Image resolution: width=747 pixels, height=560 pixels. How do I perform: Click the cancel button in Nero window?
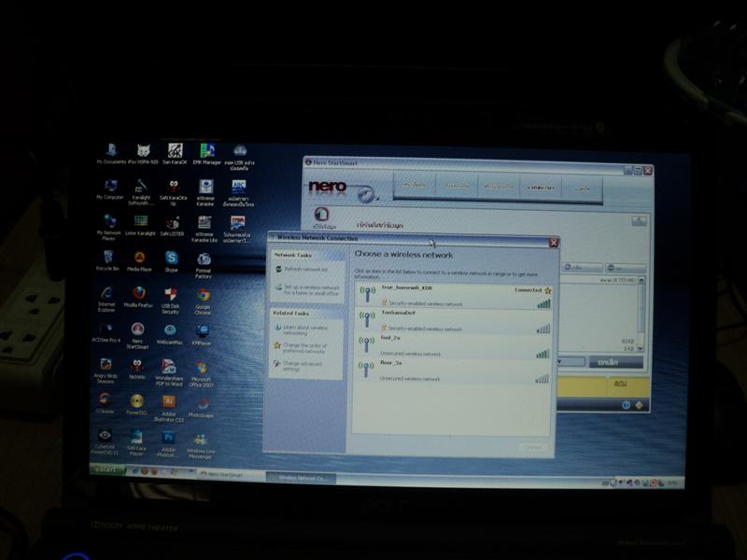[x=615, y=362]
